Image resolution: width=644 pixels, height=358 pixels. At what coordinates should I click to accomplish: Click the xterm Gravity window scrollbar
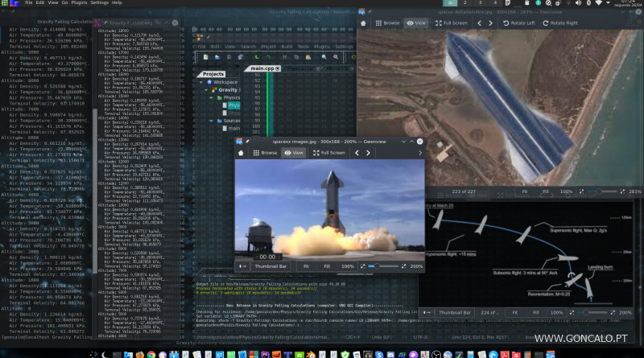pos(95,191)
